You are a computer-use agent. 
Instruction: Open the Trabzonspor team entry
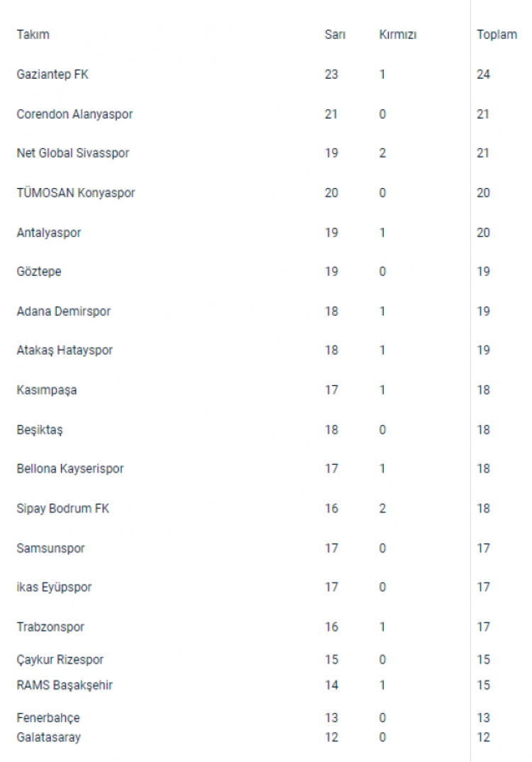pos(50,626)
